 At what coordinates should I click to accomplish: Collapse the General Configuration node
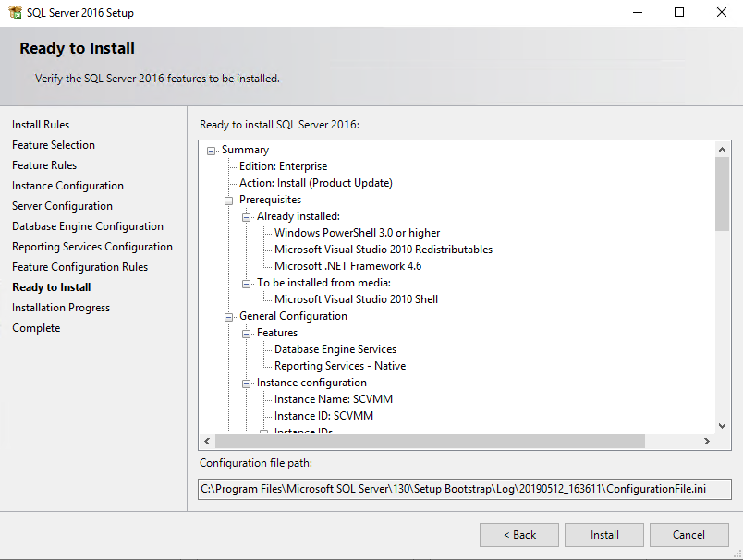pyautogui.click(x=228, y=317)
